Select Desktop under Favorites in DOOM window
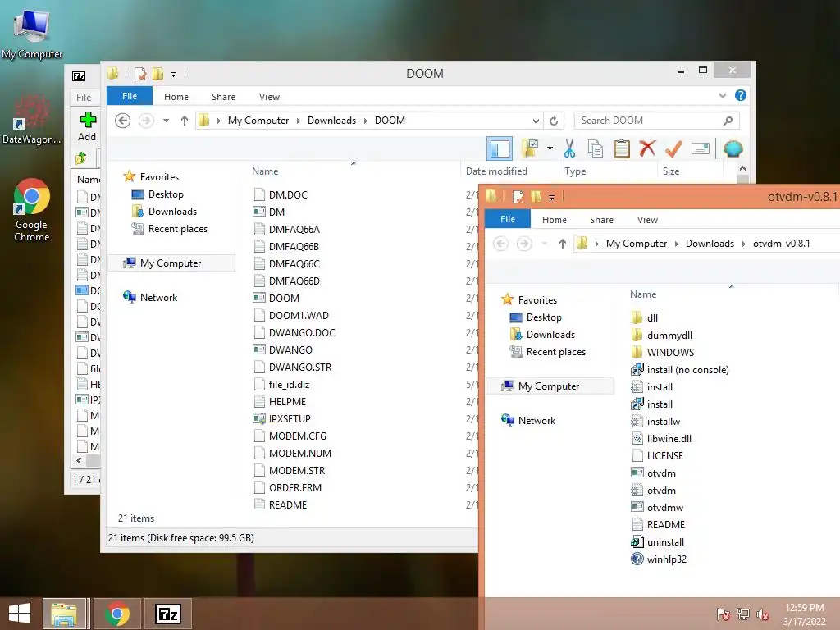 coord(166,194)
